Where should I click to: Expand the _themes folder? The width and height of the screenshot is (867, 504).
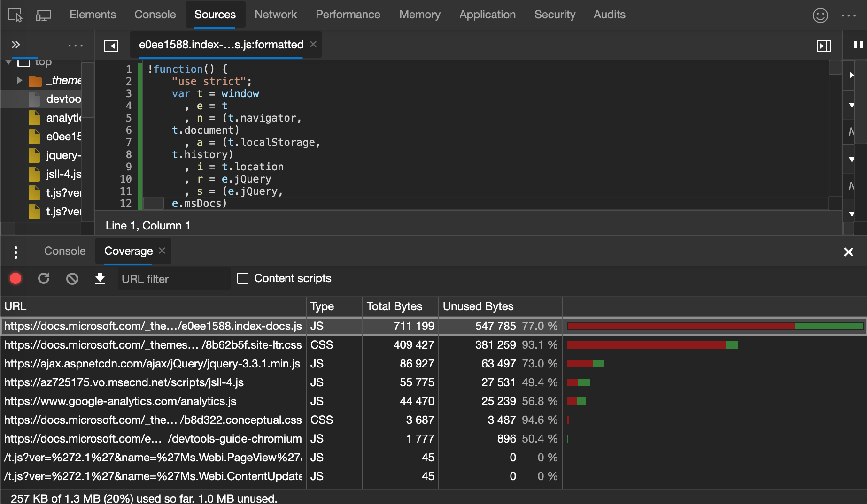tap(19, 80)
